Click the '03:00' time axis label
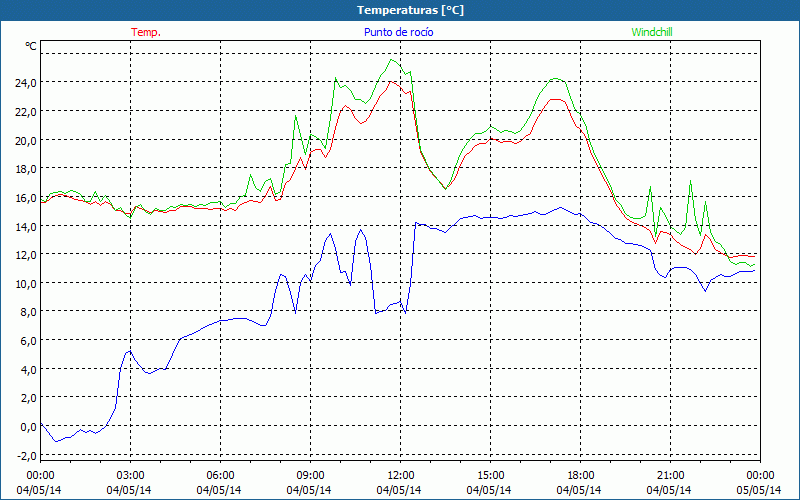The image size is (800, 500). pos(131,476)
